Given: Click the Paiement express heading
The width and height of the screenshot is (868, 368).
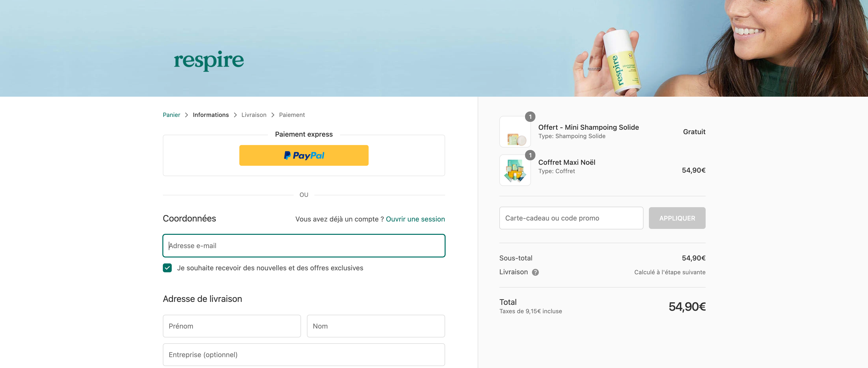Looking at the screenshot, I should tap(303, 134).
